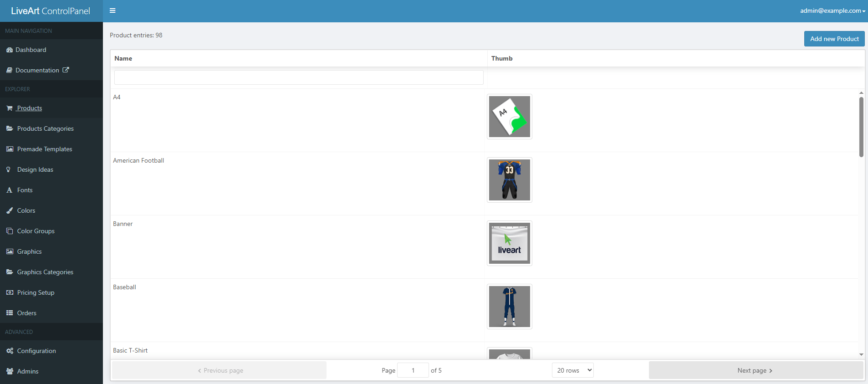Open the Documentation link in sidebar
This screenshot has height=384, width=868.
click(x=51, y=70)
